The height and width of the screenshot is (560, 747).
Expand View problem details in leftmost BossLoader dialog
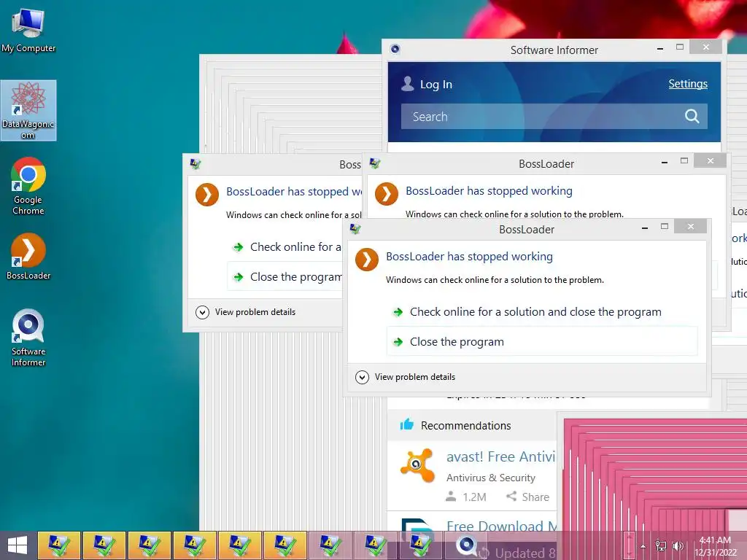(x=245, y=312)
